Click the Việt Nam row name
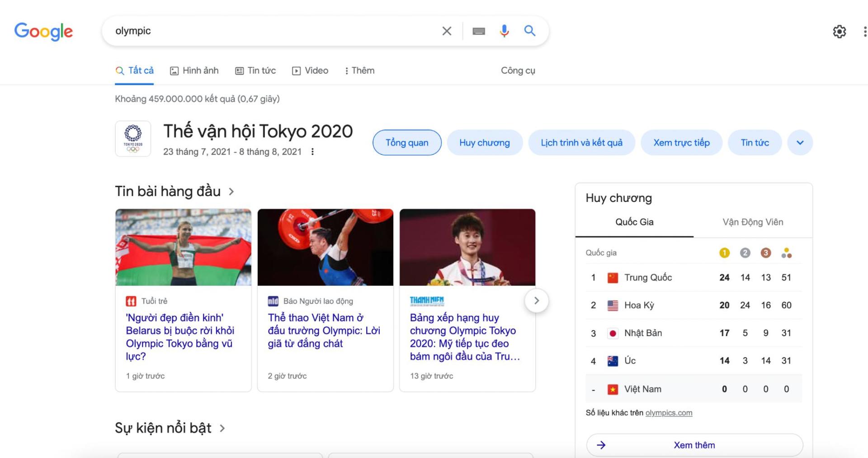The image size is (868, 458). 643,389
